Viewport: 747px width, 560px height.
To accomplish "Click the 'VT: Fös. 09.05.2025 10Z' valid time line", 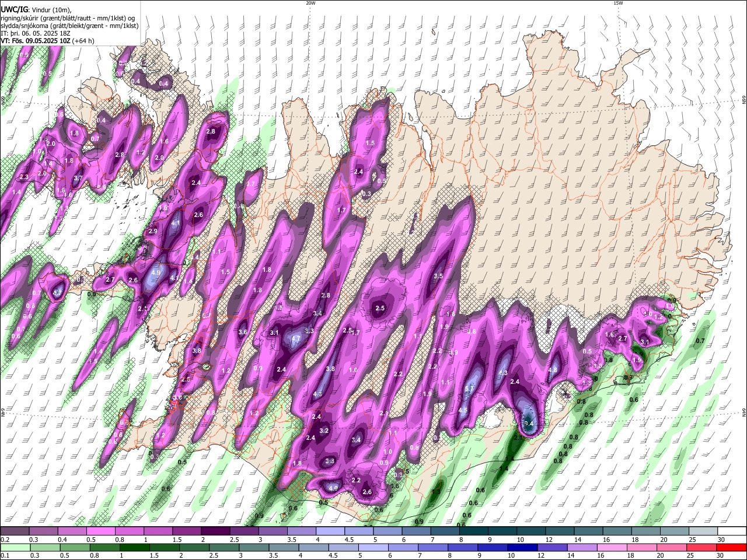I will coord(48,41).
